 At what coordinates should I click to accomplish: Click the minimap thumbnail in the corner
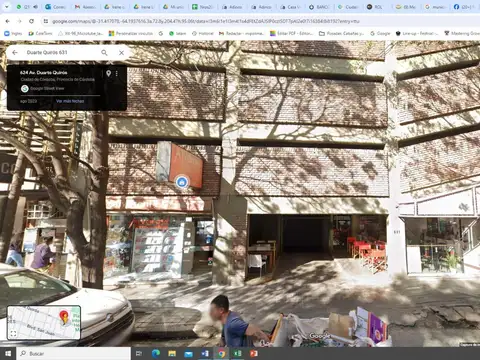coord(44,322)
